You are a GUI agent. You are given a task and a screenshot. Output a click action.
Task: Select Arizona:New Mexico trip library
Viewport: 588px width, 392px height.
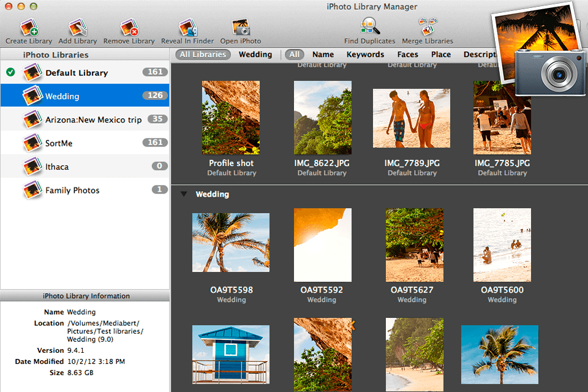93,119
